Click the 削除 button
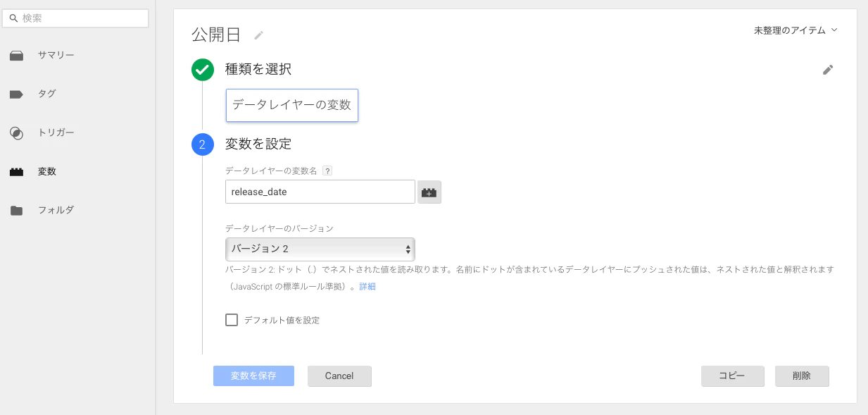 click(802, 376)
